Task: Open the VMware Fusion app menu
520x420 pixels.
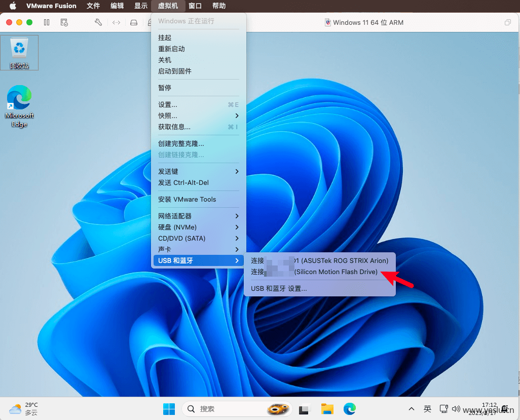Action: click(x=51, y=6)
